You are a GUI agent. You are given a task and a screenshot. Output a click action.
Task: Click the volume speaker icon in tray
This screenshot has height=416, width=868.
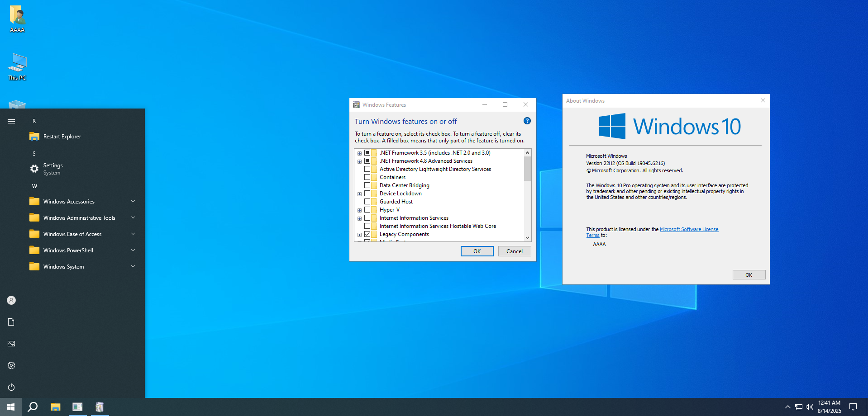tap(810, 407)
